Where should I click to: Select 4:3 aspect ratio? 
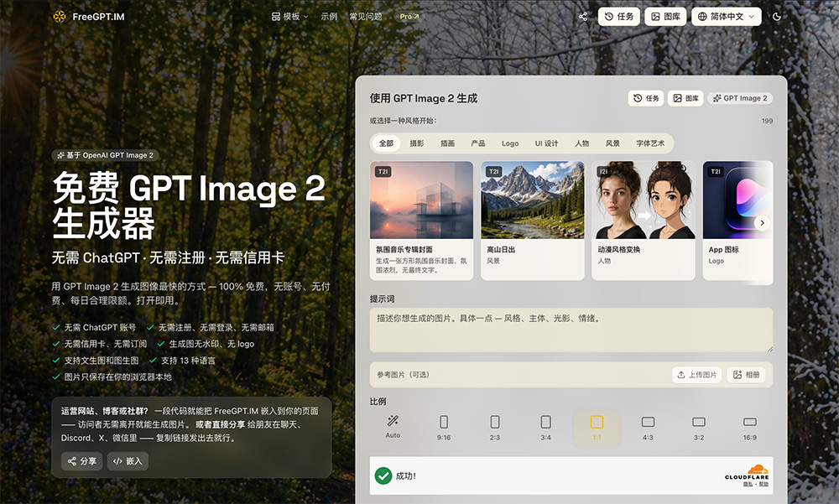coord(648,428)
